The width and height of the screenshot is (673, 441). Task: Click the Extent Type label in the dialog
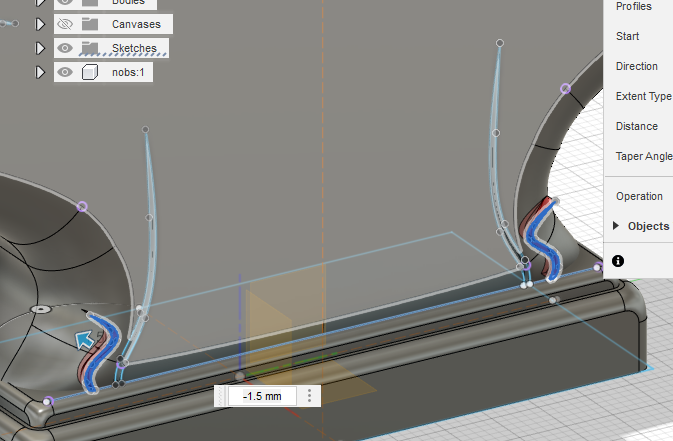(643, 96)
